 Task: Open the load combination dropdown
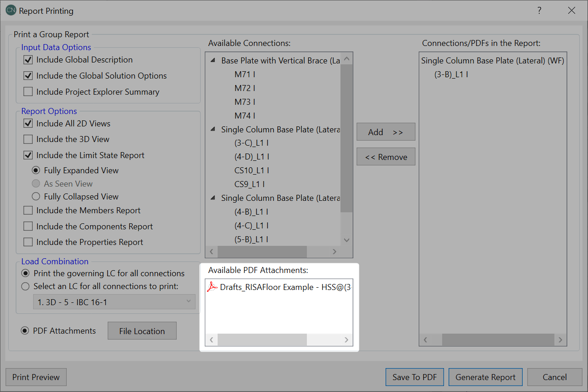pyautogui.click(x=114, y=302)
